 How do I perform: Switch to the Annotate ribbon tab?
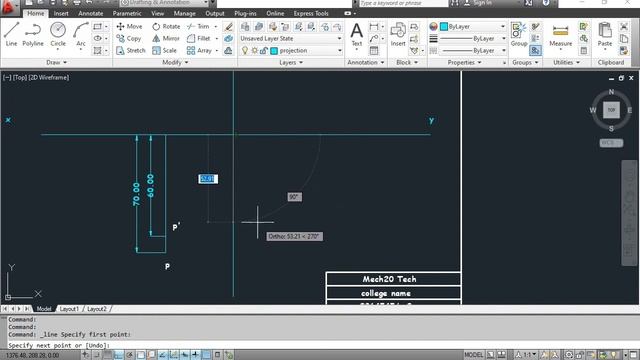(91, 13)
